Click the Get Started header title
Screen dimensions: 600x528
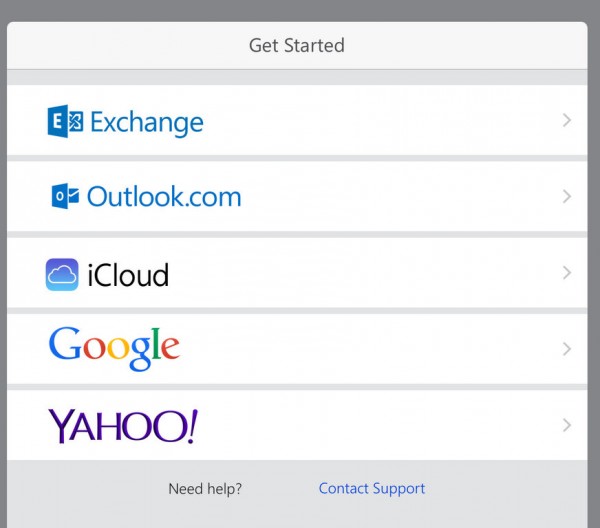pos(296,45)
